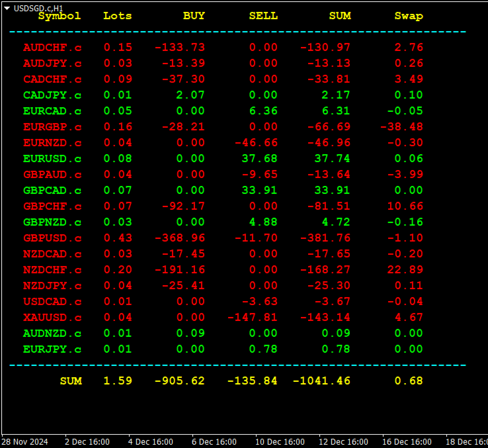Select total swap value 0.68
The image size is (488, 448).
409,381
